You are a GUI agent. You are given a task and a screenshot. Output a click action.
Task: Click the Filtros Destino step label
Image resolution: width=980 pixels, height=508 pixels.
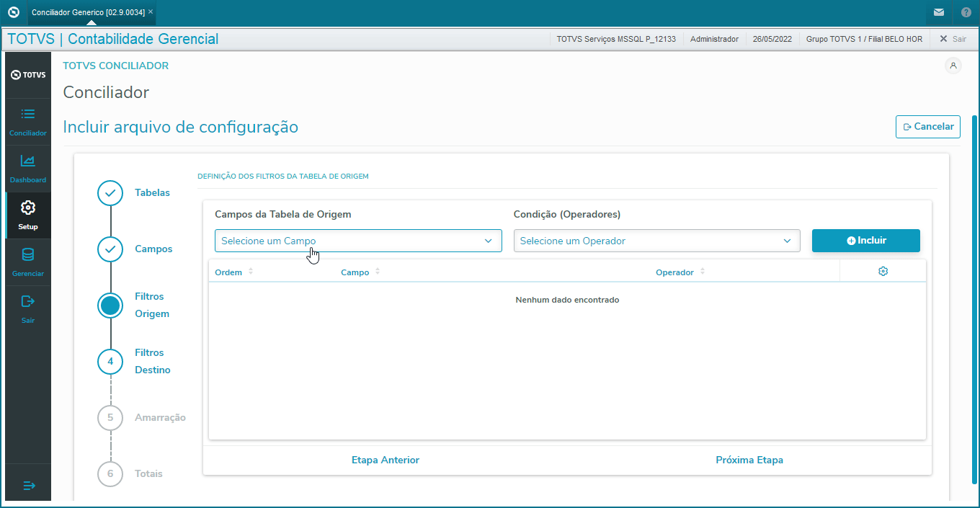(x=153, y=361)
